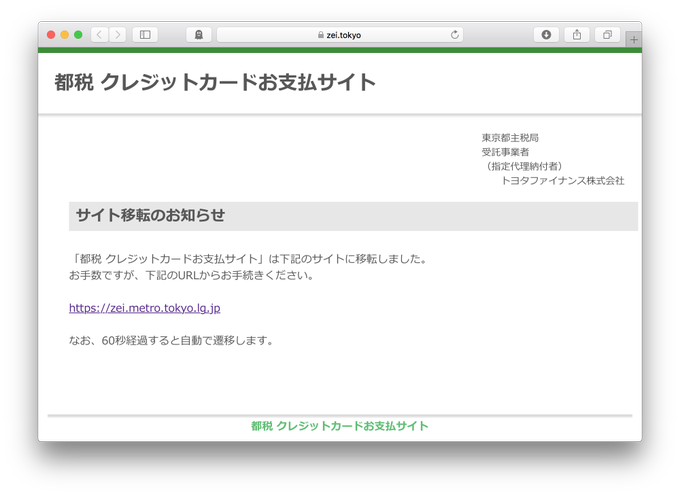Click the 「都税 クレジットカードお支払サイト」は下記のサイトに移転しました。 sentence
680x496 pixels.
250,259
